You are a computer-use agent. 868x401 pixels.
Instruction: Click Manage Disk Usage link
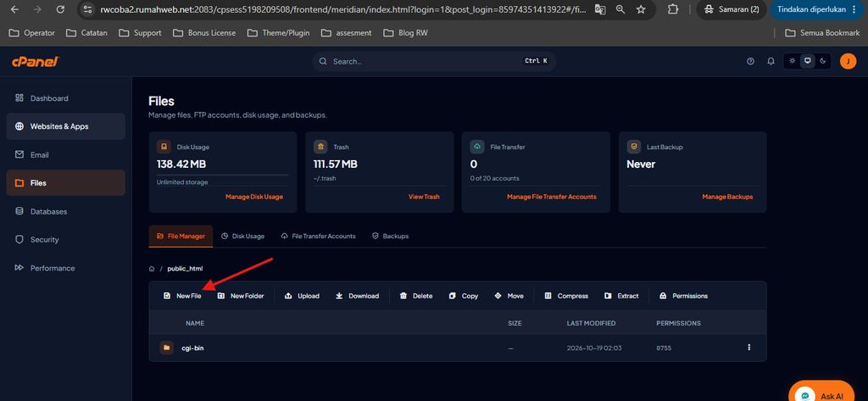[x=254, y=197]
